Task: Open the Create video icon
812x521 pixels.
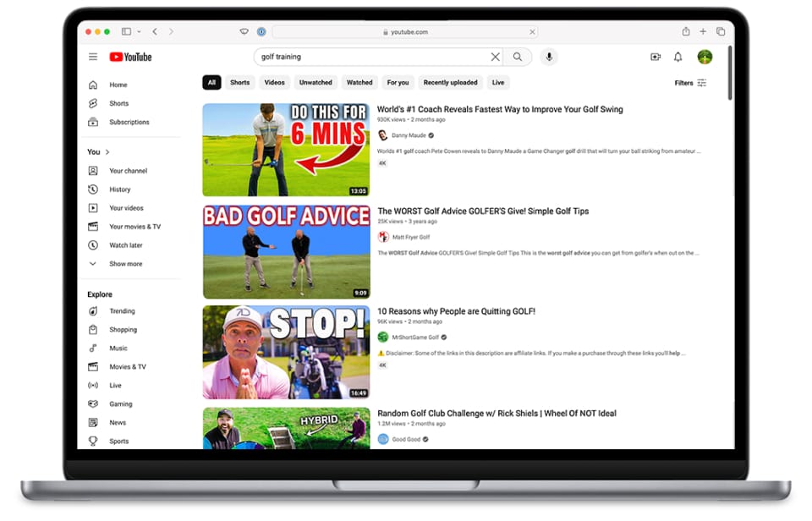Action: (x=655, y=57)
